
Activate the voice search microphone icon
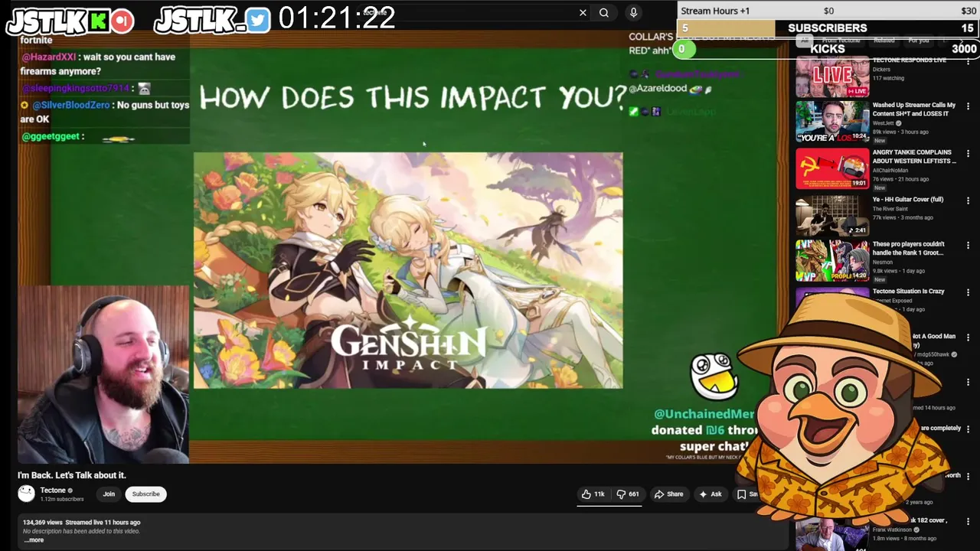click(x=633, y=12)
